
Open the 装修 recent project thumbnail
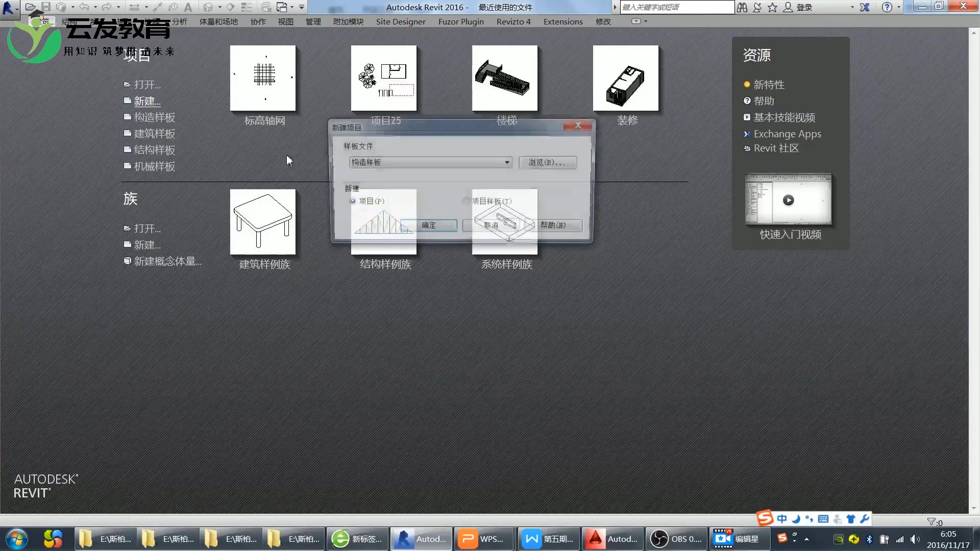point(626,78)
